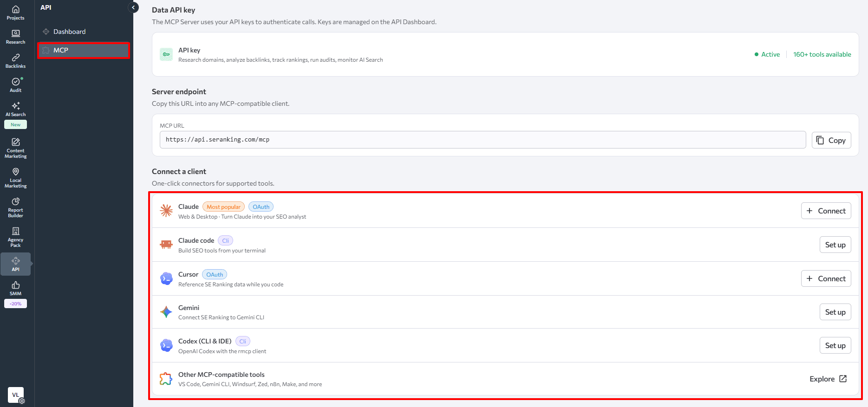
Task: Click the 'Server endpoint' heading
Action: point(179,91)
